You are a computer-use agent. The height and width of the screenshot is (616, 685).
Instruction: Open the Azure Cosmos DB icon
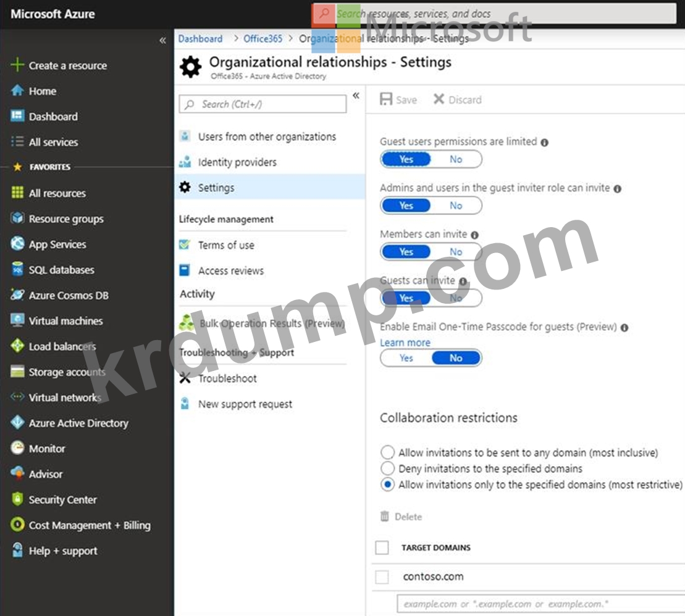[17, 295]
